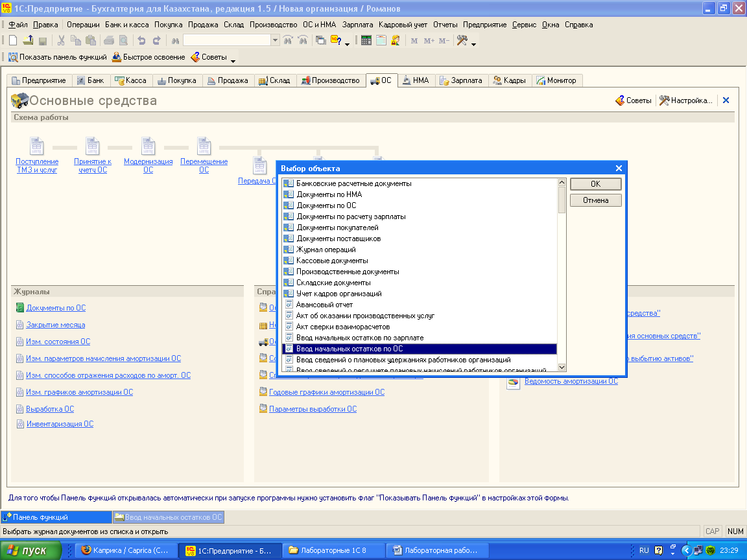This screenshot has width=747, height=560.
Task: Open Принятие к учету ОС scheme icon
Action: (93, 146)
